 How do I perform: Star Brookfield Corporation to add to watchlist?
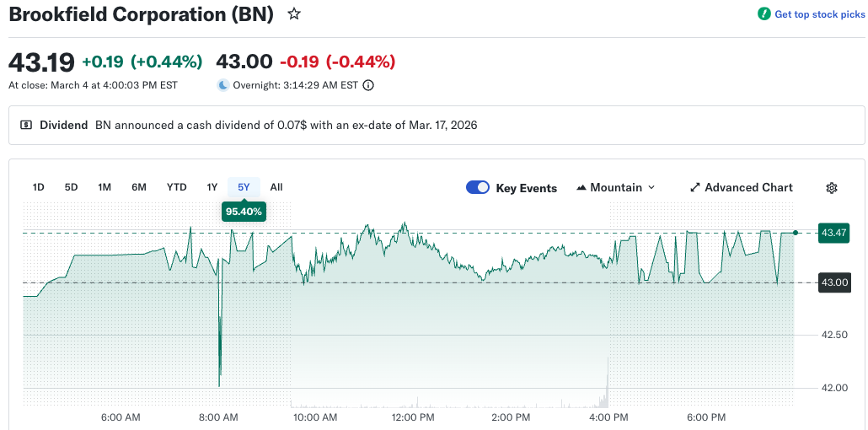click(294, 13)
